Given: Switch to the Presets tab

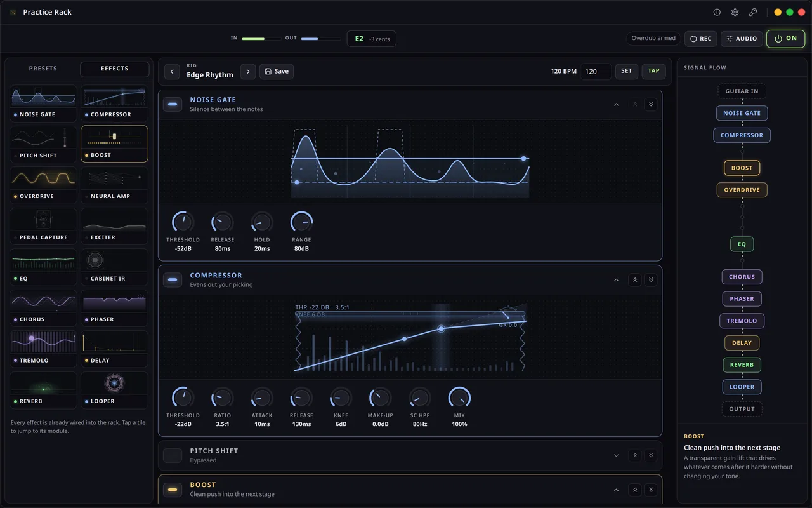Looking at the screenshot, I should point(43,69).
